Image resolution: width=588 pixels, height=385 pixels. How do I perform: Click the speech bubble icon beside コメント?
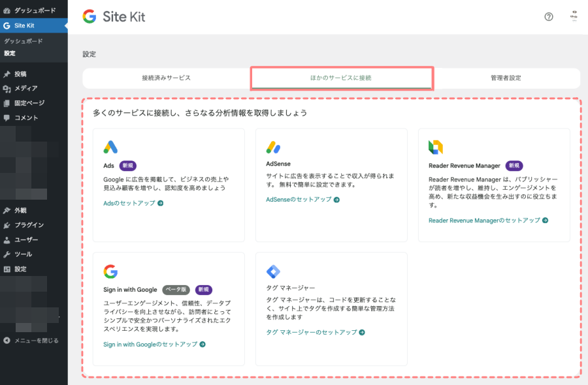coord(7,117)
